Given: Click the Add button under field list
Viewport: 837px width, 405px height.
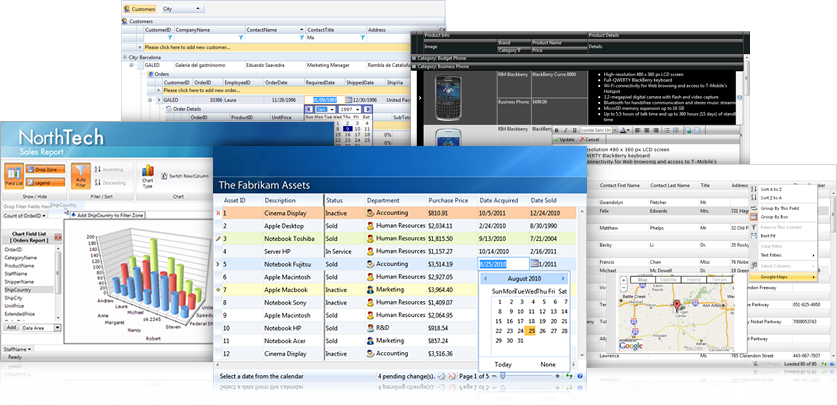Looking at the screenshot, I should tap(11, 327).
